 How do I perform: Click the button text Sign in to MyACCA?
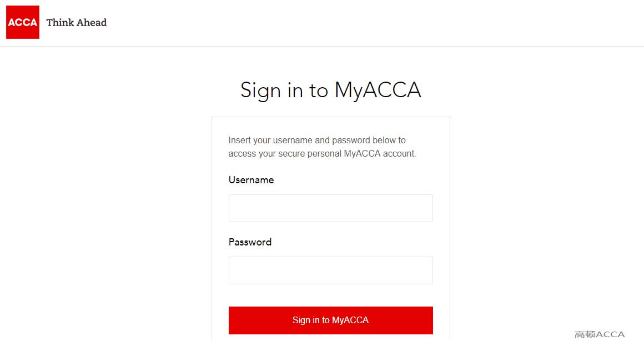click(x=331, y=320)
